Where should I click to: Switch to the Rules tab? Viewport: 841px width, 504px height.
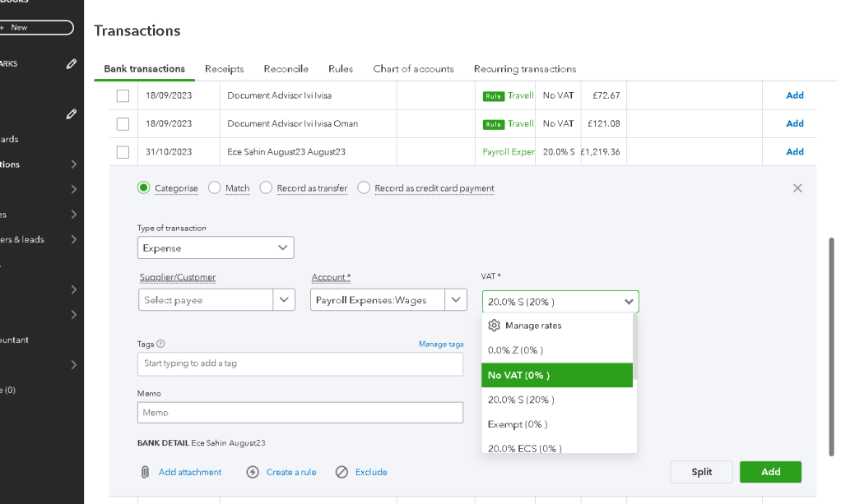point(341,68)
